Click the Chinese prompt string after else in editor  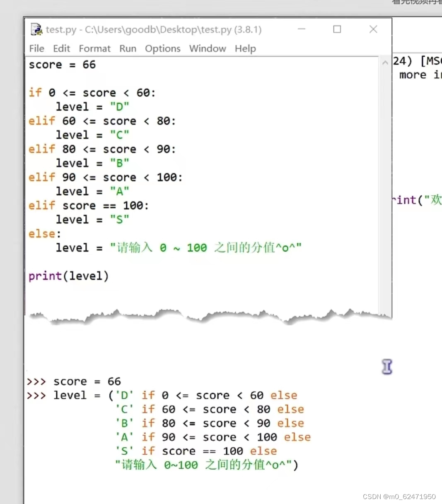[205, 247]
